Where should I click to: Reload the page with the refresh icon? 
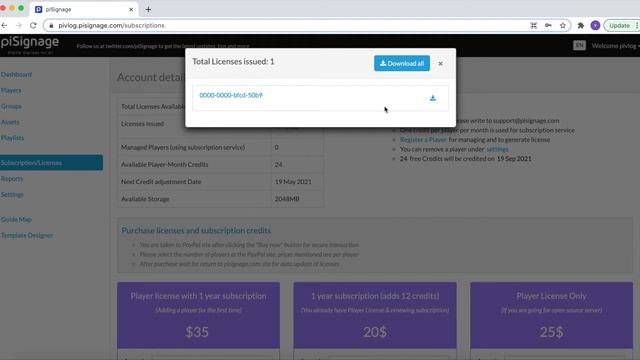(33, 25)
